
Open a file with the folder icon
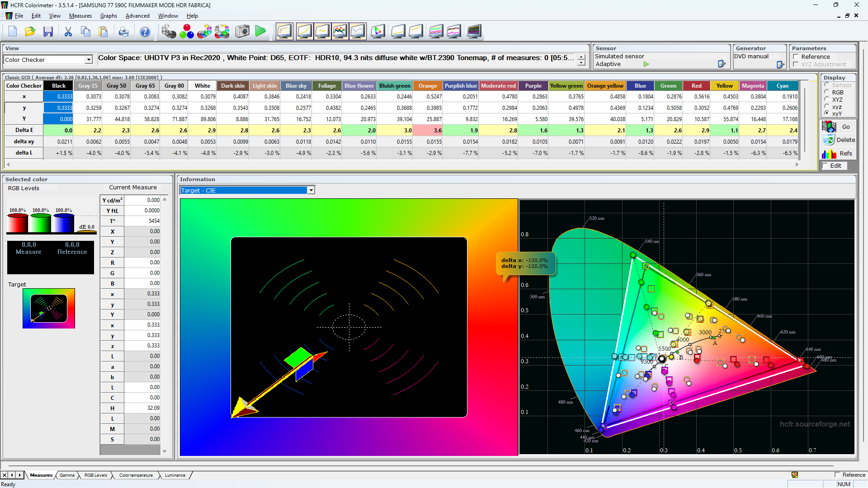coord(30,32)
